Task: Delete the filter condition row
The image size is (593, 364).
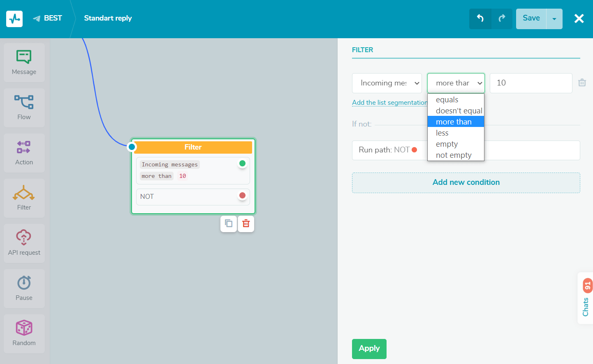Action: pyautogui.click(x=582, y=83)
